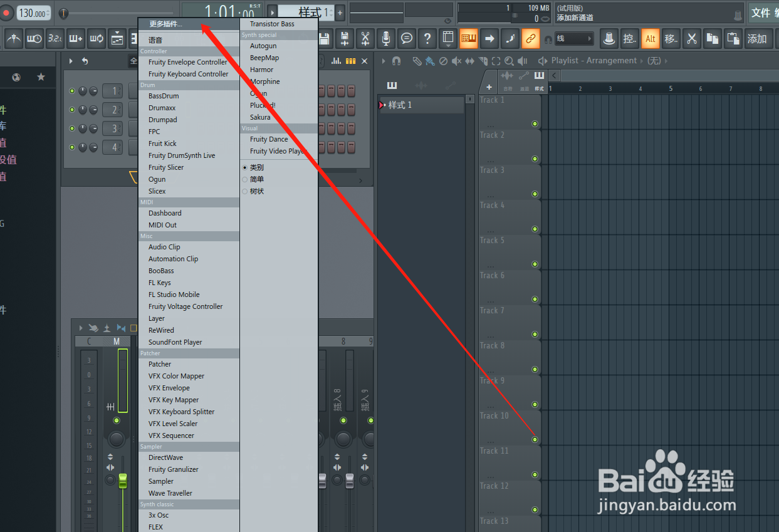This screenshot has width=779, height=532.
Task: Click the right-arrow auto-scroll toolbar icon
Action: coord(489,39)
